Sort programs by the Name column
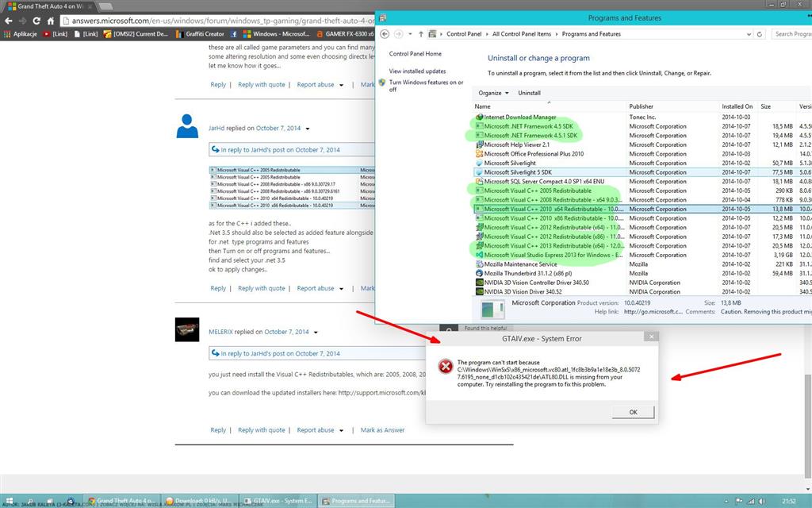 point(550,106)
